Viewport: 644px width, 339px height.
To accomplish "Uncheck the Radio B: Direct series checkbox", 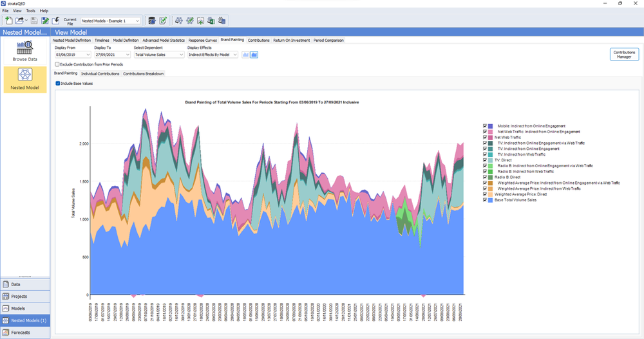I will tap(485, 178).
